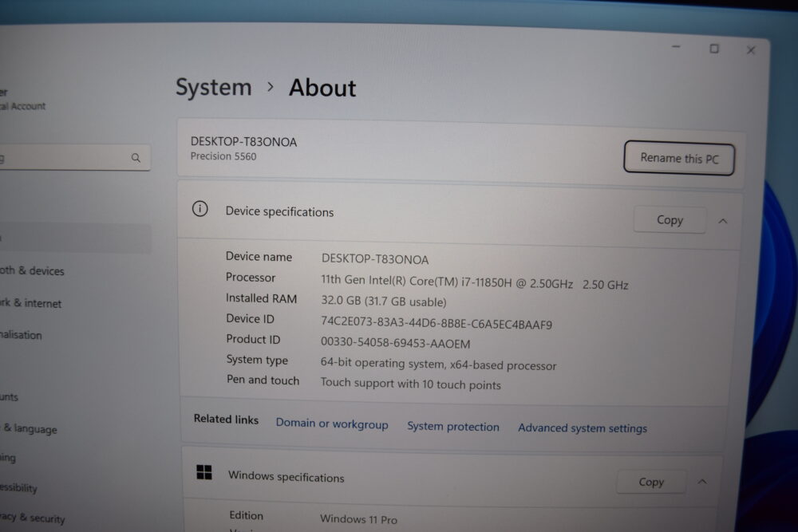Select Device ID value 74C2E073-83A3-44D6-8B8E-C6A5EC4BAAF9

[437, 323]
